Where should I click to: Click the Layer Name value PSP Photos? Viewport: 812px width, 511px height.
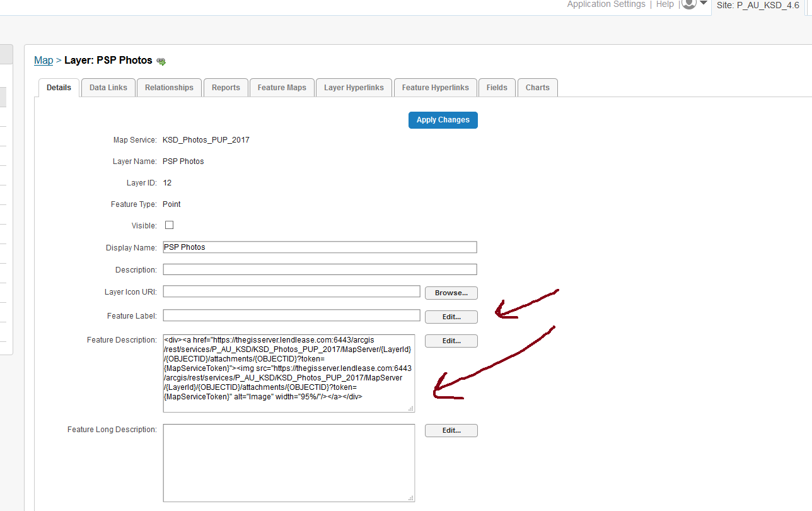click(183, 162)
